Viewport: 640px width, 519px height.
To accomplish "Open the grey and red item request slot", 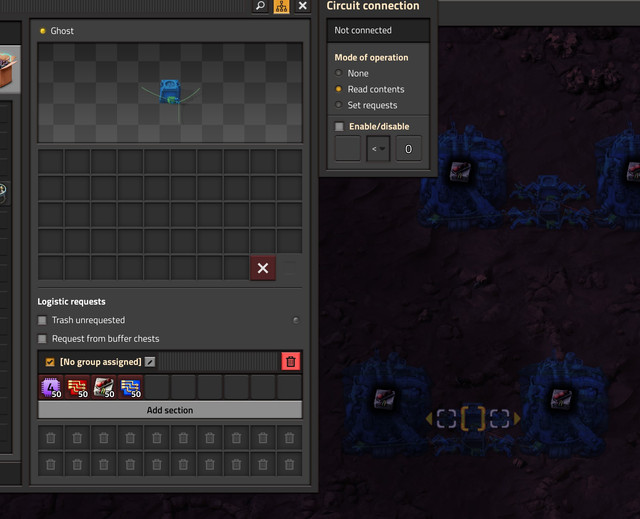I will coord(104,387).
